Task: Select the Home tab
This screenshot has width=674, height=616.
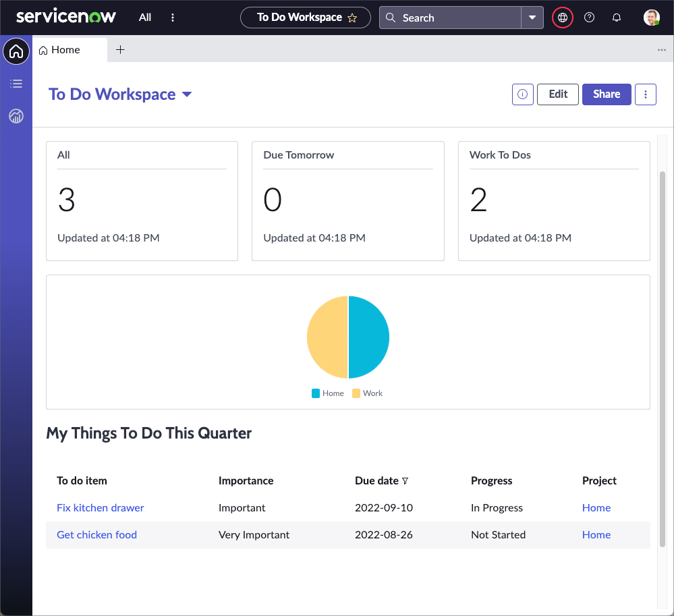Action: (x=59, y=49)
